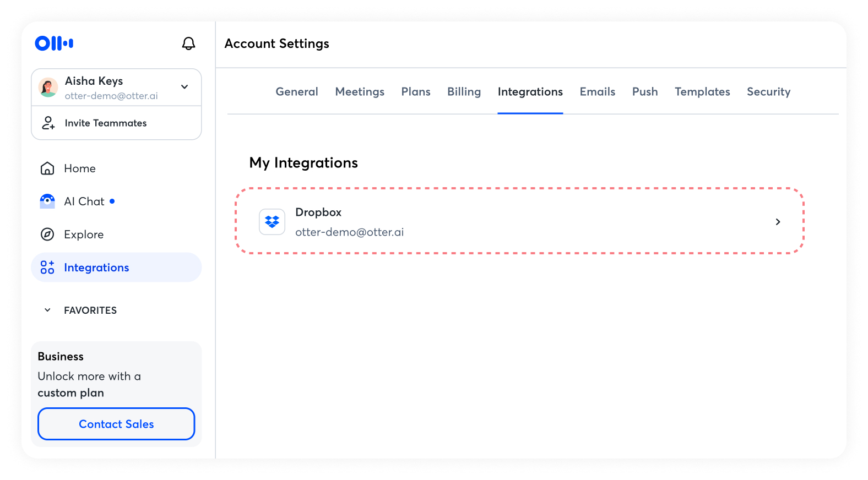Image resolution: width=868 pixels, height=480 pixels.
Task: Switch to the Meetings tab
Action: 360,92
